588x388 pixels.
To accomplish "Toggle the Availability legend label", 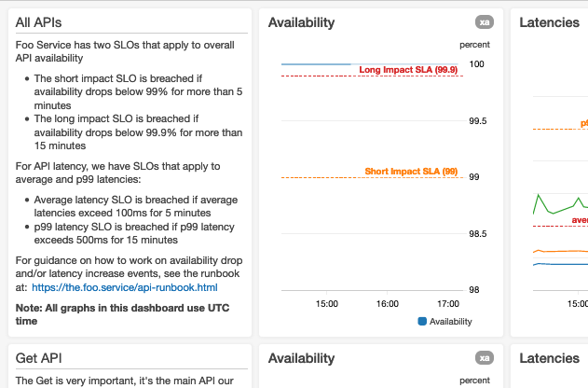I will click(450, 322).
